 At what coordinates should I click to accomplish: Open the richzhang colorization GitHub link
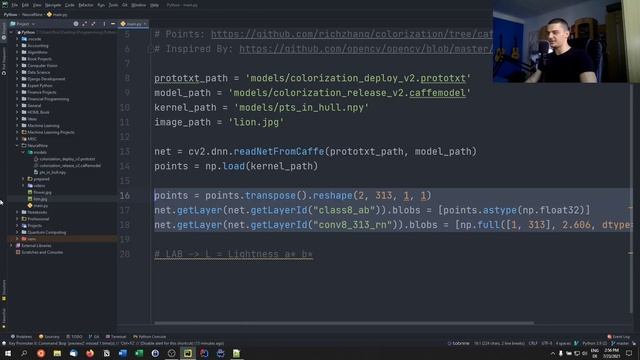pos(352,34)
